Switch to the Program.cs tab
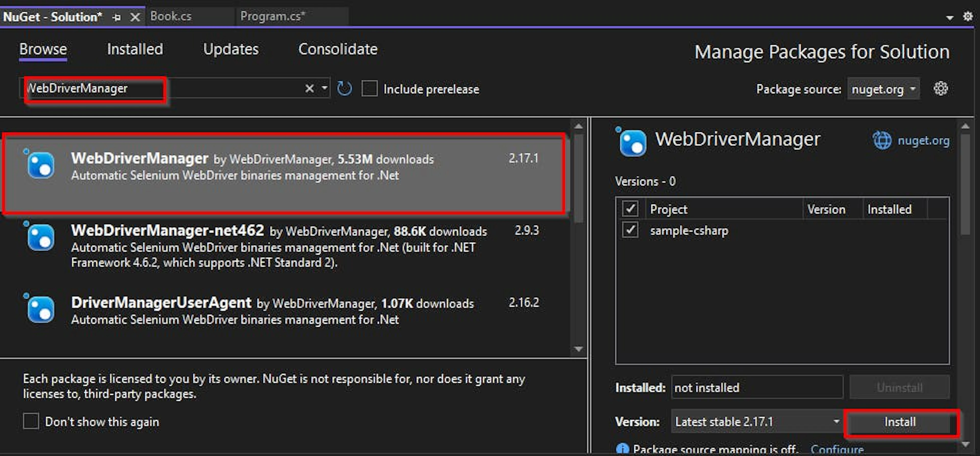 (x=272, y=16)
